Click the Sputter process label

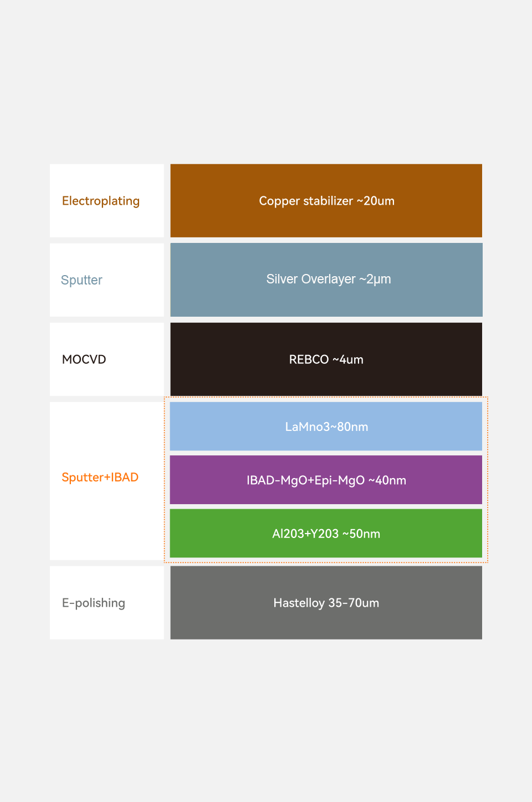81,280
